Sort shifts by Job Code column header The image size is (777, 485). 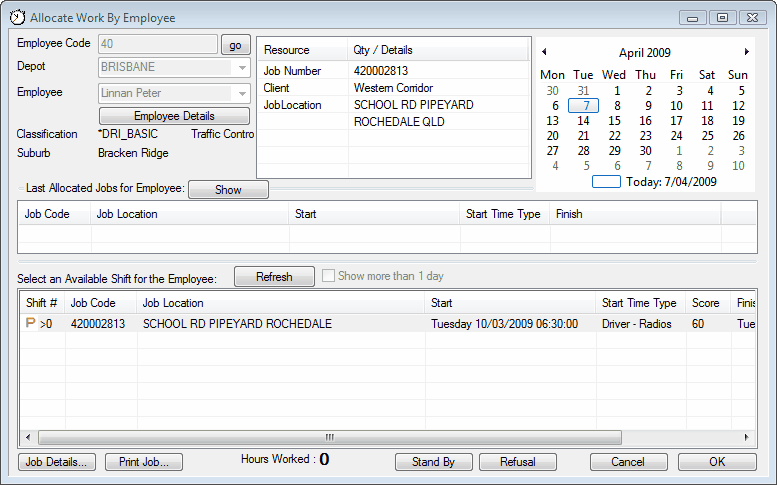point(93,303)
